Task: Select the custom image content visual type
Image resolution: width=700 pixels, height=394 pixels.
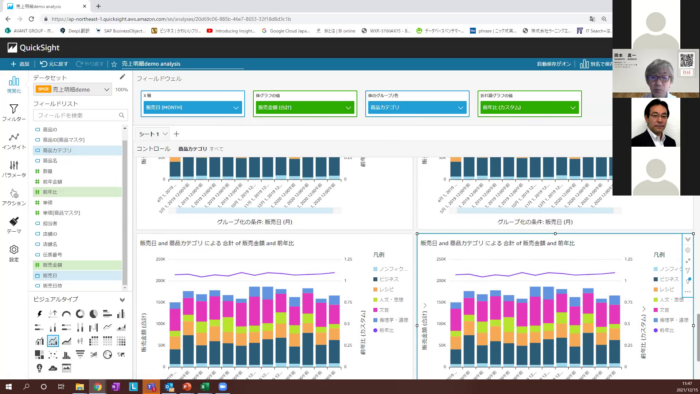Action: (66, 368)
